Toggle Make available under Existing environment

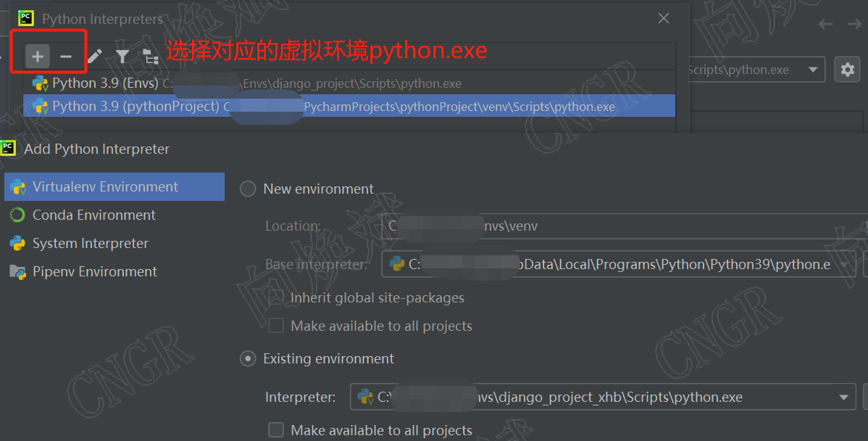(x=275, y=430)
